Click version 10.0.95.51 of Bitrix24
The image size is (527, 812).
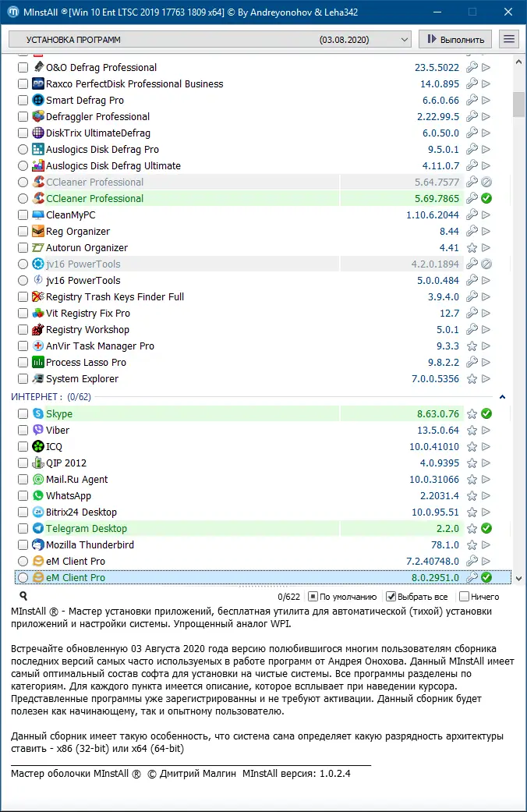click(435, 512)
